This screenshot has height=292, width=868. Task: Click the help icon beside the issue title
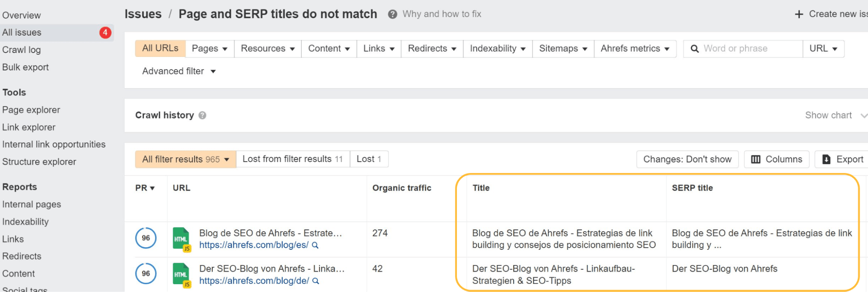coord(392,14)
